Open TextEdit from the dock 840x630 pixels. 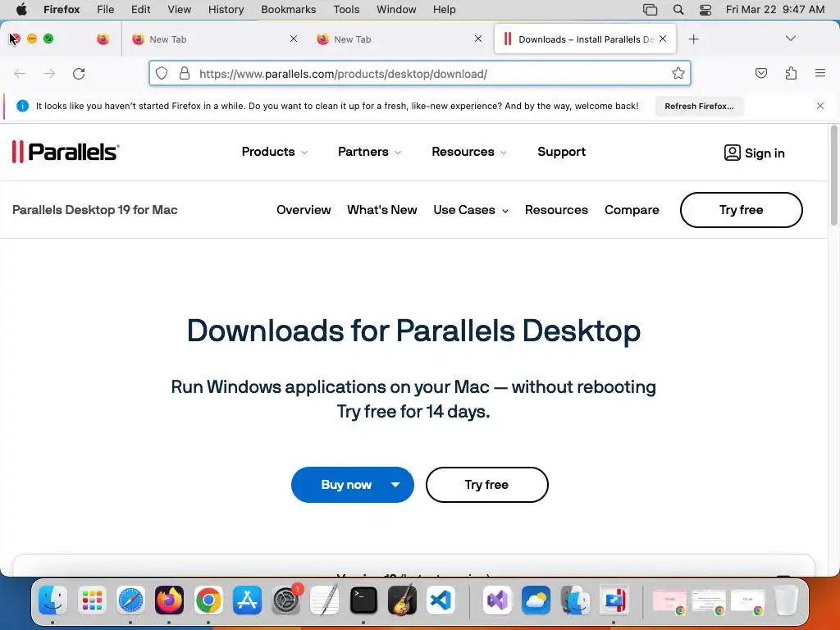(325, 600)
